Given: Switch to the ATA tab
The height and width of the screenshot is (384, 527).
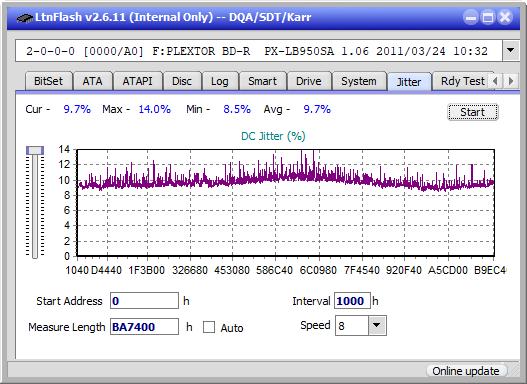Looking at the screenshot, I should [92, 81].
